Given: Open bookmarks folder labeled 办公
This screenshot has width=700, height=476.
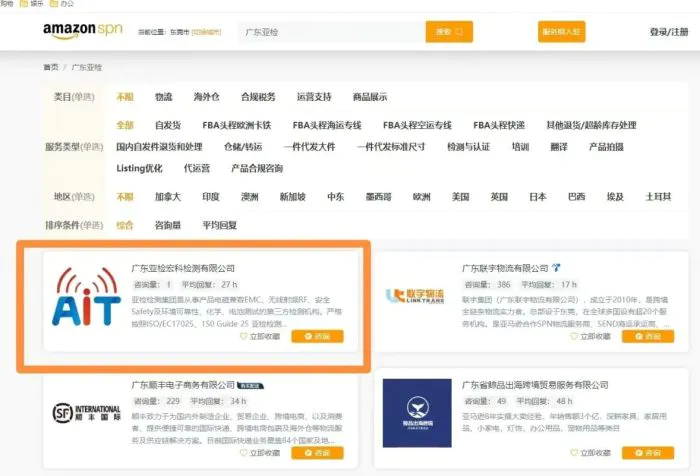Looking at the screenshot, I should pyautogui.click(x=62, y=4).
